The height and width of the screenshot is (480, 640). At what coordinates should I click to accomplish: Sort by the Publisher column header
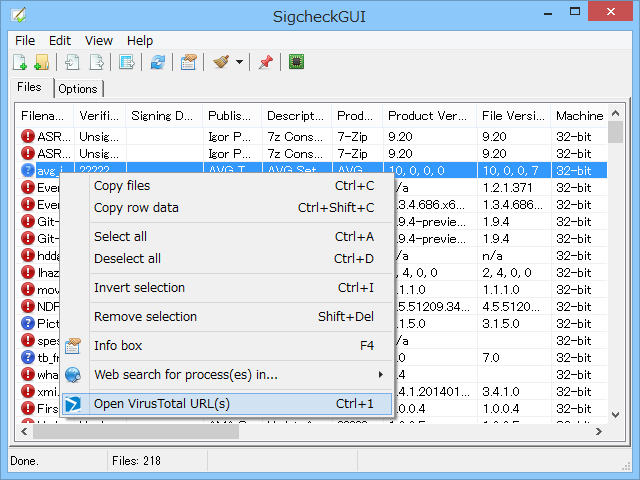click(232, 116)
